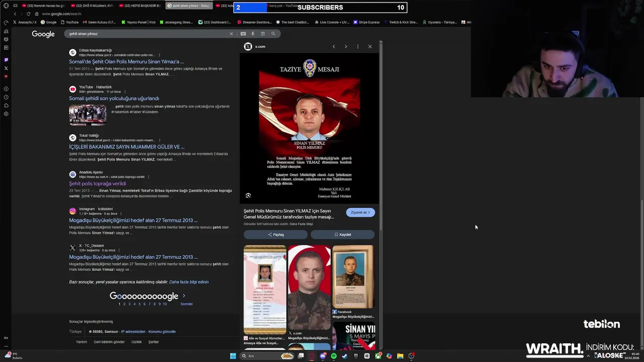Open Haberturk video thumbnail
This screenshot has width=644, height=362.
(88, 115)
